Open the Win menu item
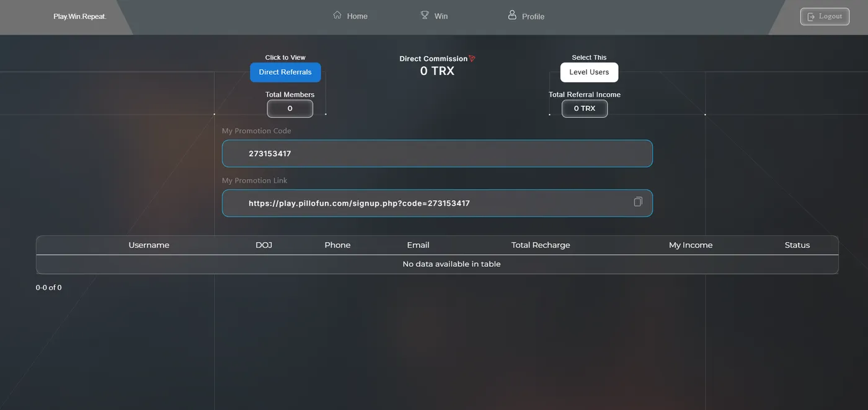Viewport: 868px width, 410px height. tap(434, 16)
